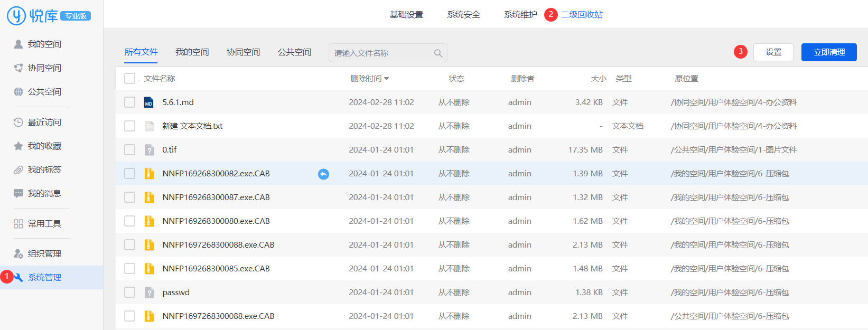868x330 pixels.
Task: Click the restore arrow icon on NNFP169268300082.exe.CAB
Action: click(x=323, y=174)
